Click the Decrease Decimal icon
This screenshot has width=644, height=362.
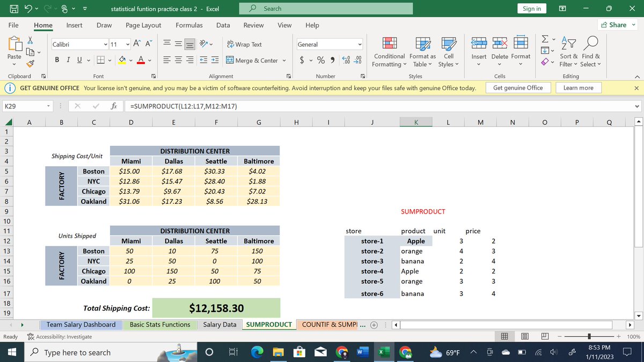click(x=358, y=61)
